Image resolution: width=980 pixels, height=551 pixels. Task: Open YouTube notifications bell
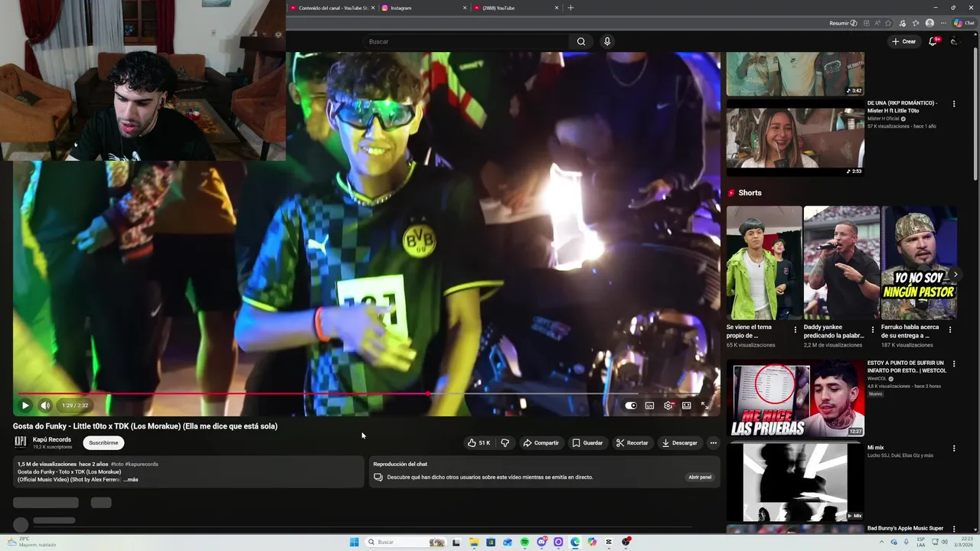pos(933,41)
